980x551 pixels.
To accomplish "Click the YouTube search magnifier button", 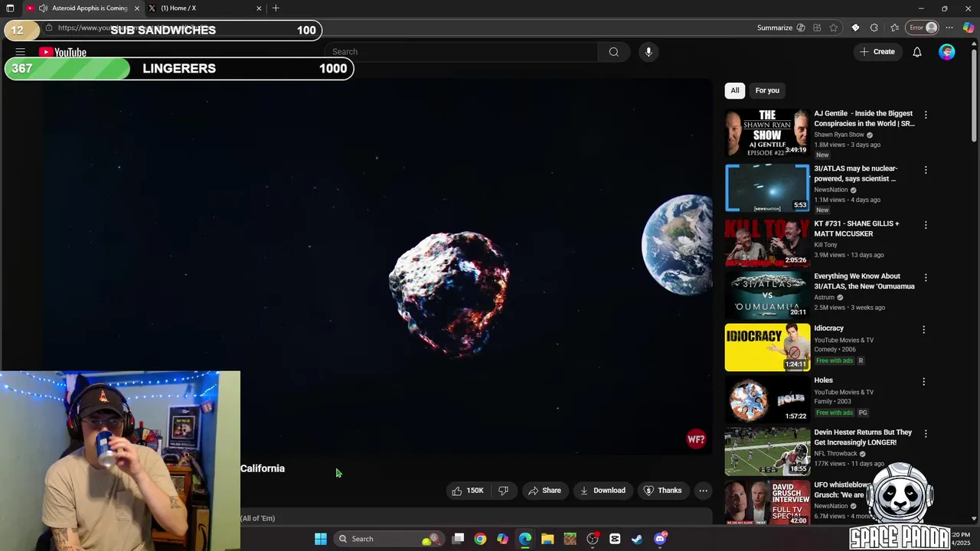I will (x=614, y=52).
